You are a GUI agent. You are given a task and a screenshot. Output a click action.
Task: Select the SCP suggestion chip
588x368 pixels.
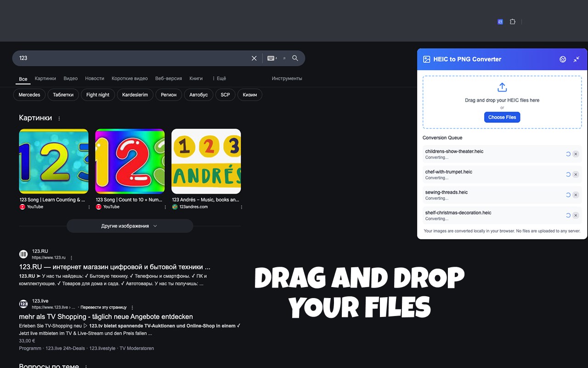[225, 95]
